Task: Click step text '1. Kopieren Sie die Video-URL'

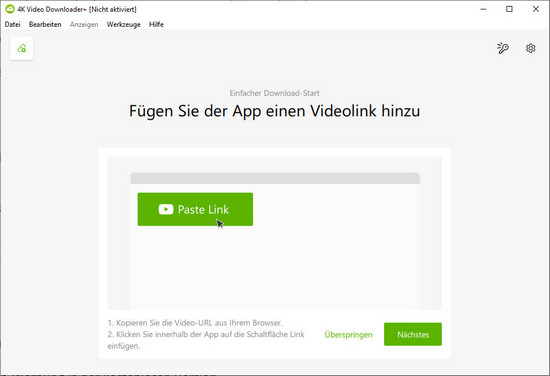Action: coord(195,323)
